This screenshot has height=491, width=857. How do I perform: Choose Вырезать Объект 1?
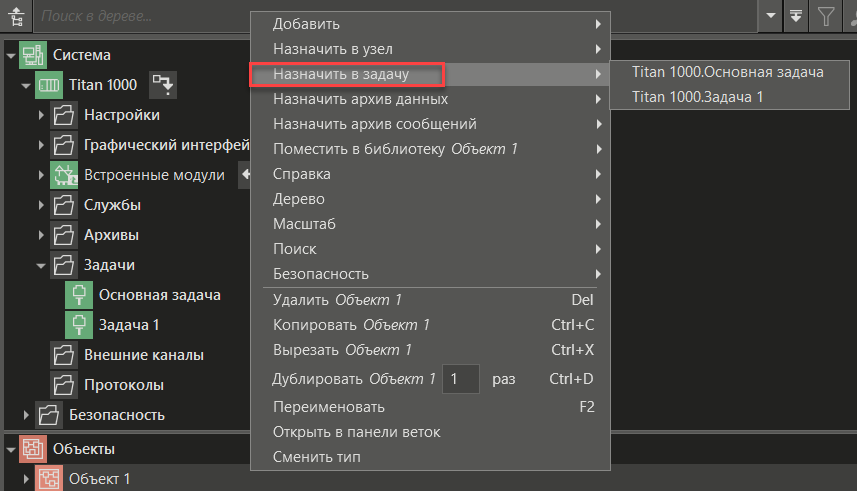[x=430, y=350]
